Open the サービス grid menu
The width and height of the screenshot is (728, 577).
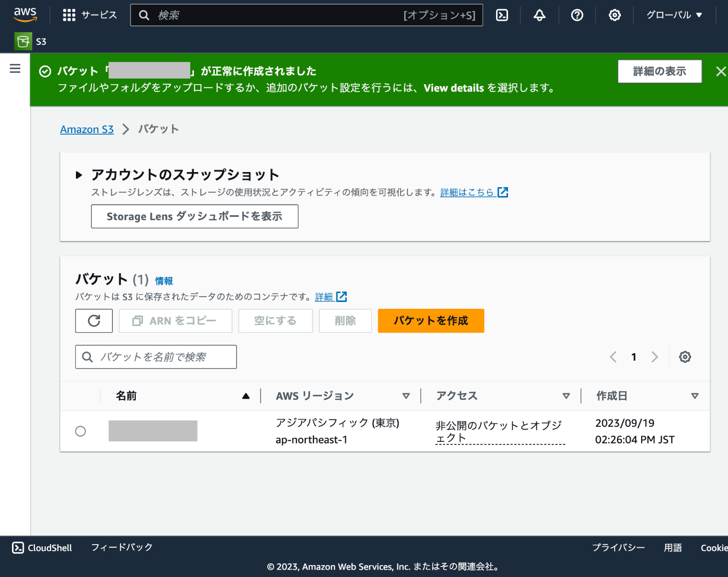(x=89, y=15)
